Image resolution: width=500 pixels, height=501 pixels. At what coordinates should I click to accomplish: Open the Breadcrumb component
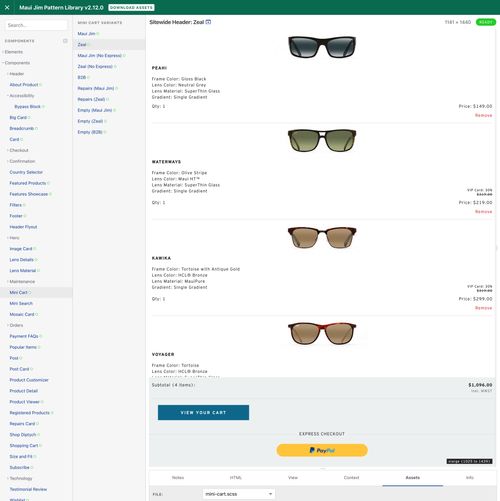tap(22, 128)
